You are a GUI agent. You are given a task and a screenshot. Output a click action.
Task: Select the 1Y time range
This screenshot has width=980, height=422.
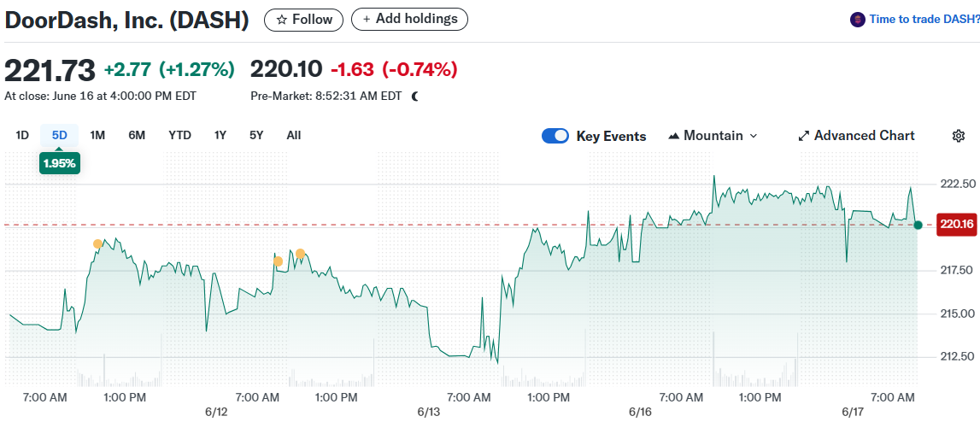[x=220, y=135]
